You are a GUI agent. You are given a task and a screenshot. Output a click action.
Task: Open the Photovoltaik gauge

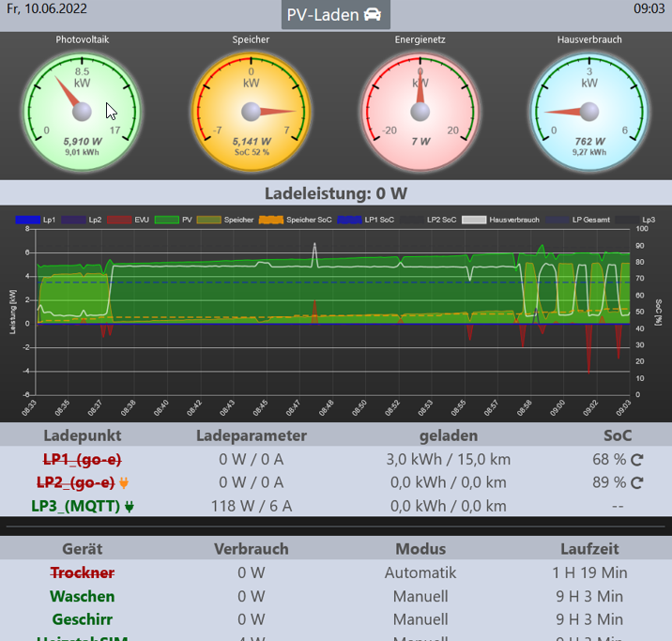pyautogui.click(x=83, y=112)
